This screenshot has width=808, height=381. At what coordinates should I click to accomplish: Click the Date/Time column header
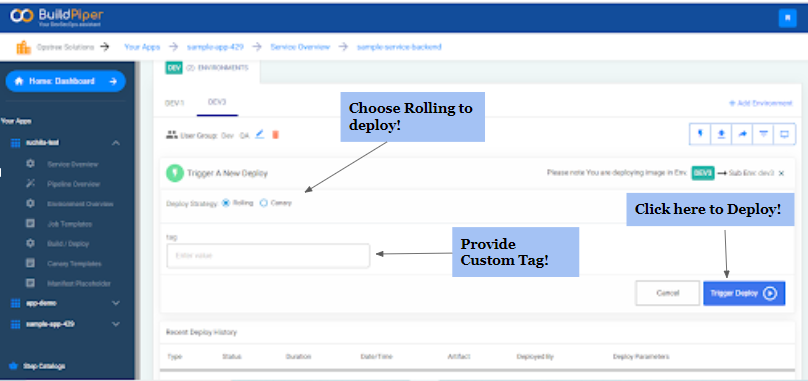pyautogui.click(x=376, y=357)
